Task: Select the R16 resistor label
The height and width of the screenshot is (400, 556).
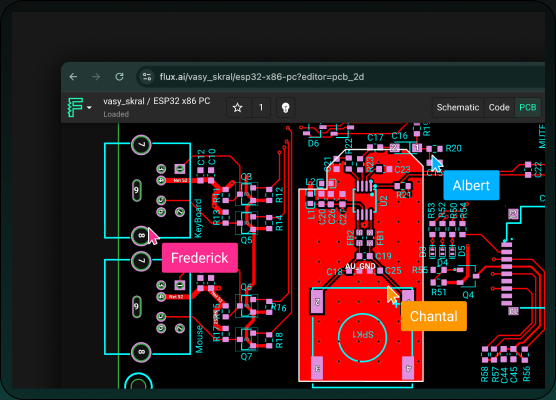Action: point(279,307)
